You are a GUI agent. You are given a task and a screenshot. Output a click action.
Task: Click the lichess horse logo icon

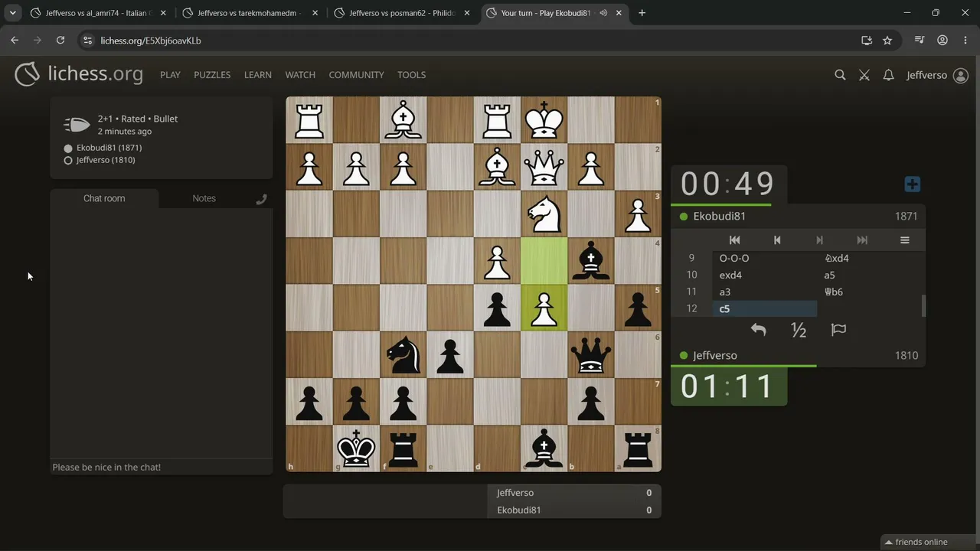[27, 74]
